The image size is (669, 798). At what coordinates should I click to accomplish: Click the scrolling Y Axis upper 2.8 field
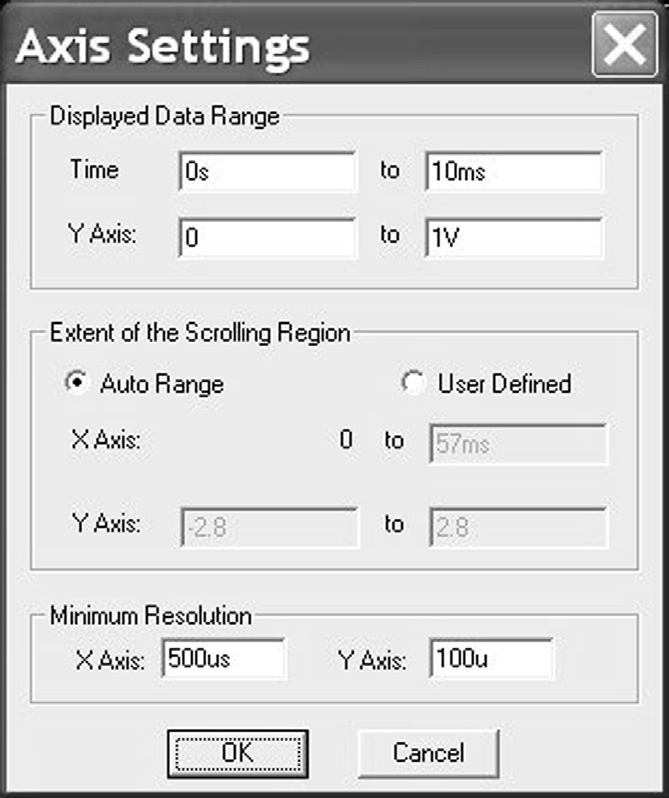coord(517,526)
